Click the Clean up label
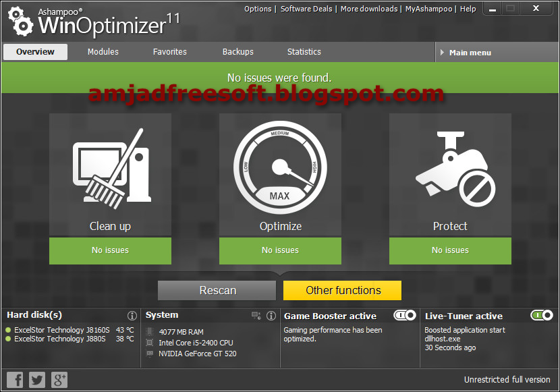The image size is (560, 392). (x=111, y=226)
